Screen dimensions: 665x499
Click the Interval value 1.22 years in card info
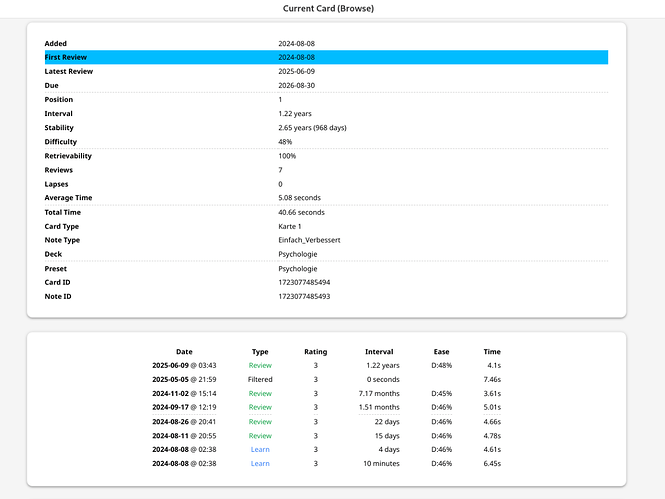(x=295, y=114)
